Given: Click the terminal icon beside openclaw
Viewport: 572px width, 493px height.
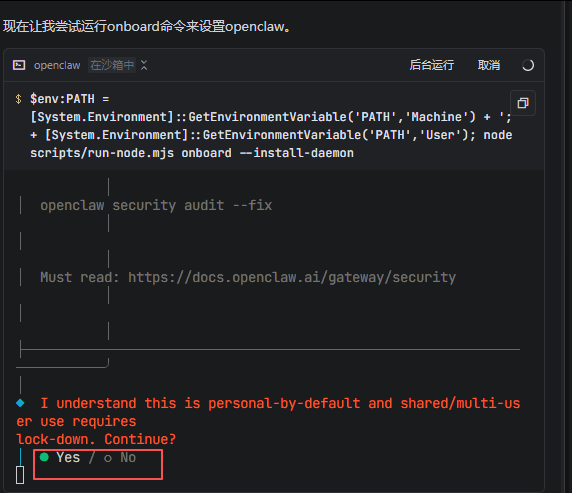Looking at the screenshot, I should click(19, 65).
